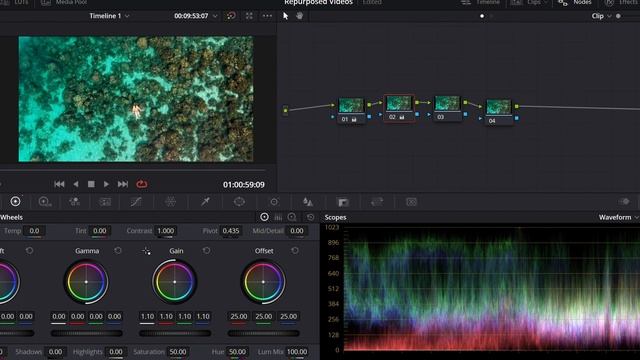
Task: Open the Motion Effects palette
Action: (105, 202)
